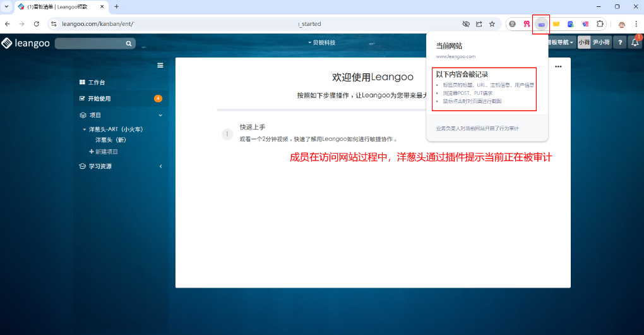This screenshot has width=644, height=335.
Task: Click 浏览器POST、PUT请求 list item
Action: [467, 94]
